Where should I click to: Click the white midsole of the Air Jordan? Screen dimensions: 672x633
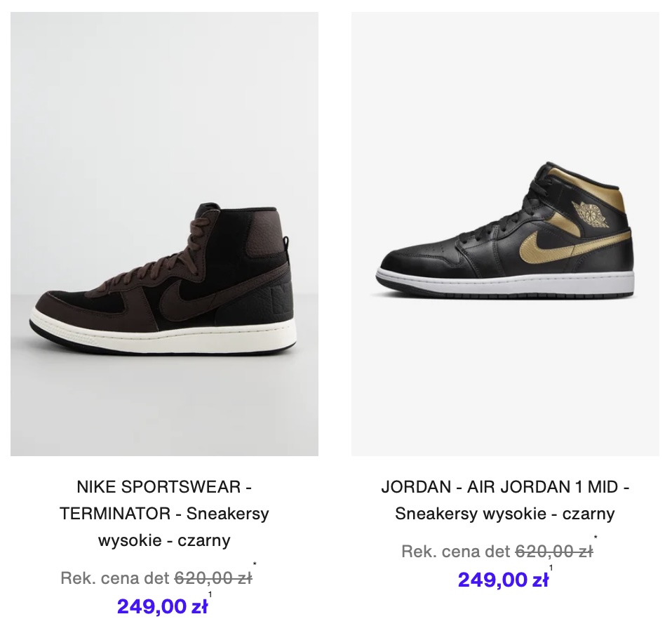(505, 282)
